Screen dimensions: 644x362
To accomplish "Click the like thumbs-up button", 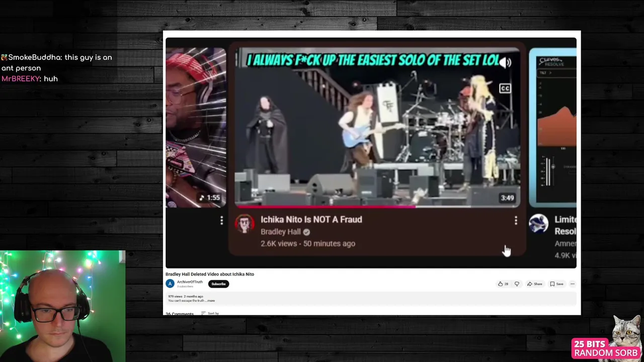I will [x=503, y=284].
